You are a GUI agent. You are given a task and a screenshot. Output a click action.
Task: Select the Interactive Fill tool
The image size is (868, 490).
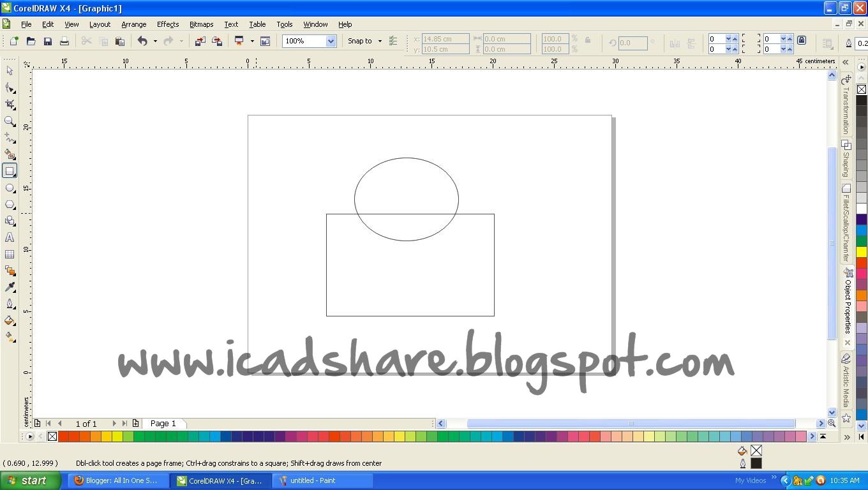pos(10,337)
